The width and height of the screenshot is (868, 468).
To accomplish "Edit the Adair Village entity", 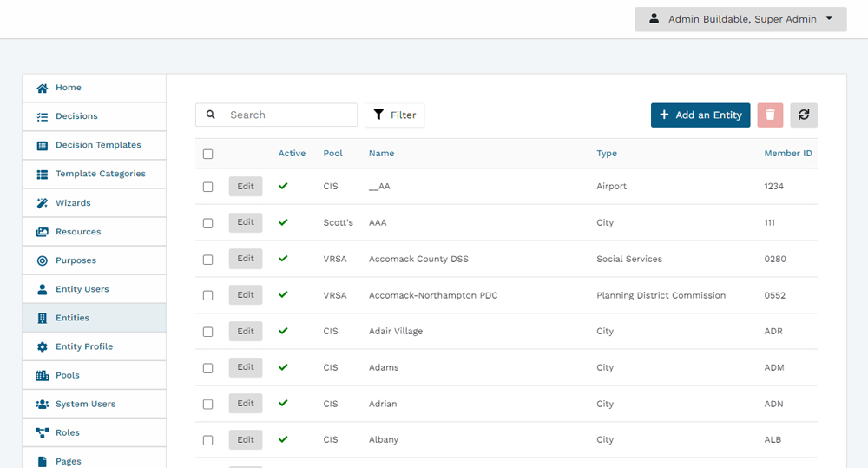I will tap(246, 331).
